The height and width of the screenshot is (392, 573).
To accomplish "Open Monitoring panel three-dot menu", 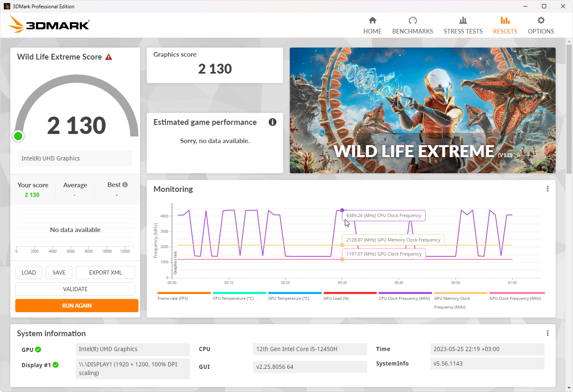I will pyautogui.click(x=547, y=189).
